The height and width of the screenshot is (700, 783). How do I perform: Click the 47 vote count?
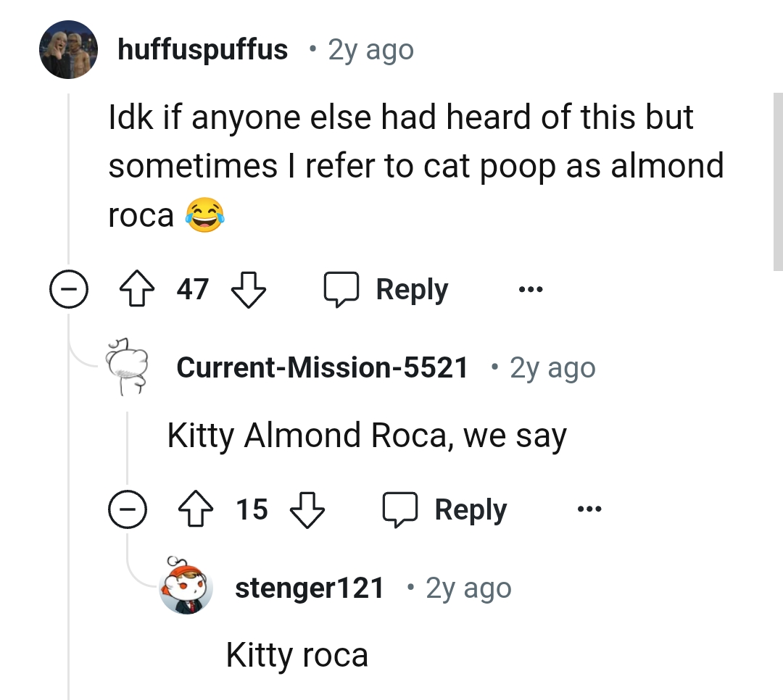[x=191, y=288]
